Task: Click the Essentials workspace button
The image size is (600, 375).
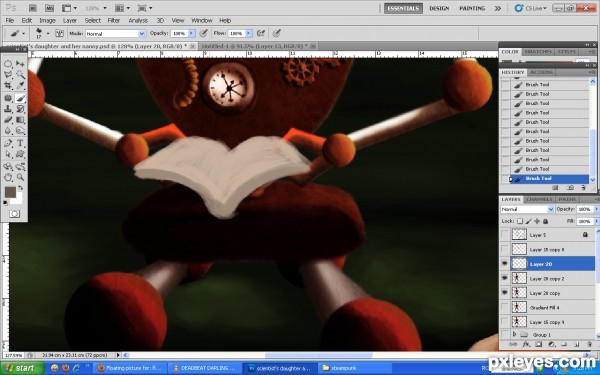Action: point(403,8)
